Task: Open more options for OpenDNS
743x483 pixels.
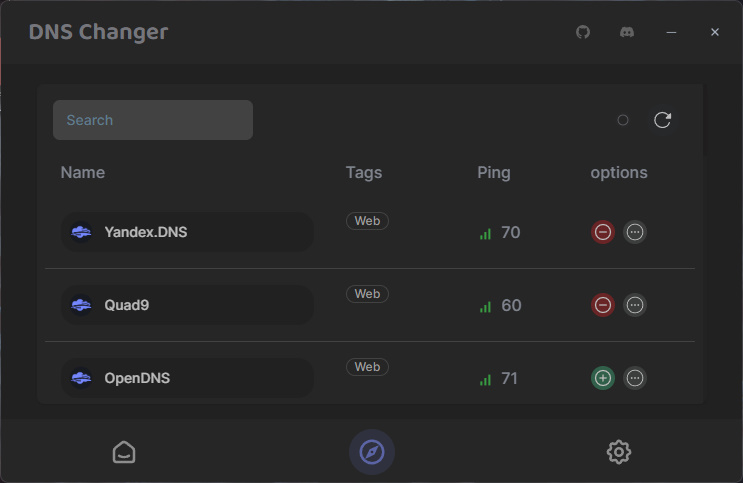Action: pyautogui.click(x=635, y=378)
